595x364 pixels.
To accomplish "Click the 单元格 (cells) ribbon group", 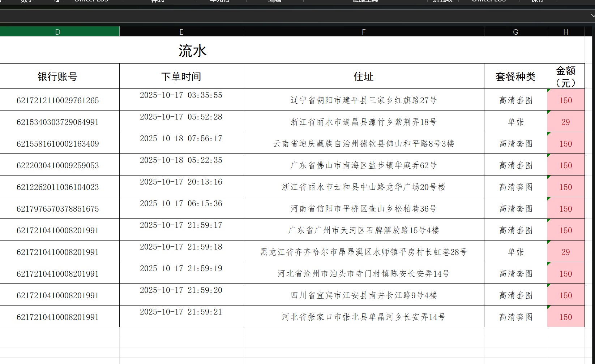I will point(219,1).
